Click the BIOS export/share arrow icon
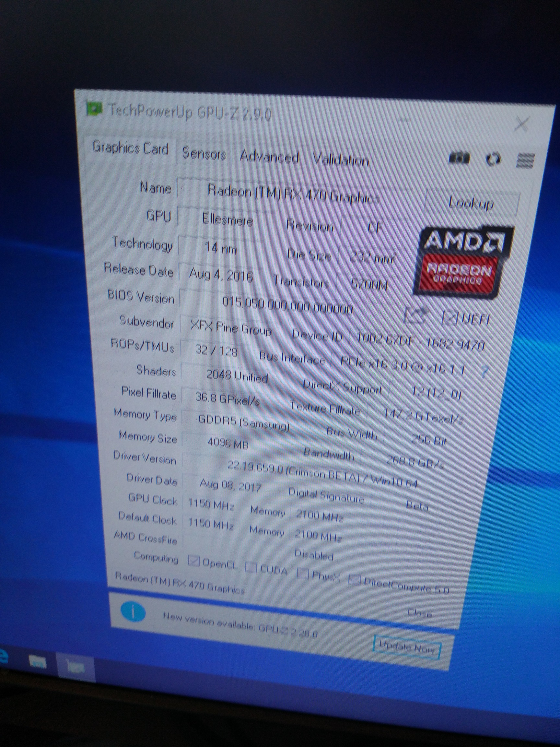 pos(417,315)
